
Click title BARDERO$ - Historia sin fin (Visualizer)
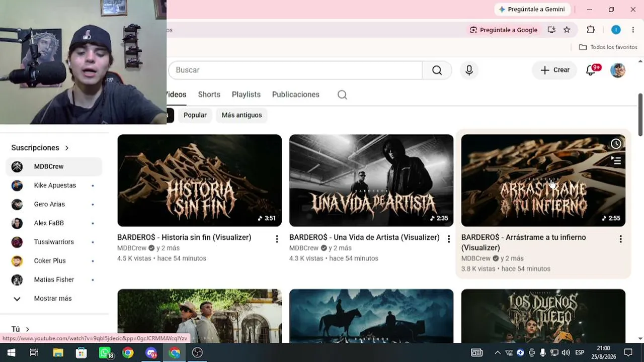(x=184, y=237)
